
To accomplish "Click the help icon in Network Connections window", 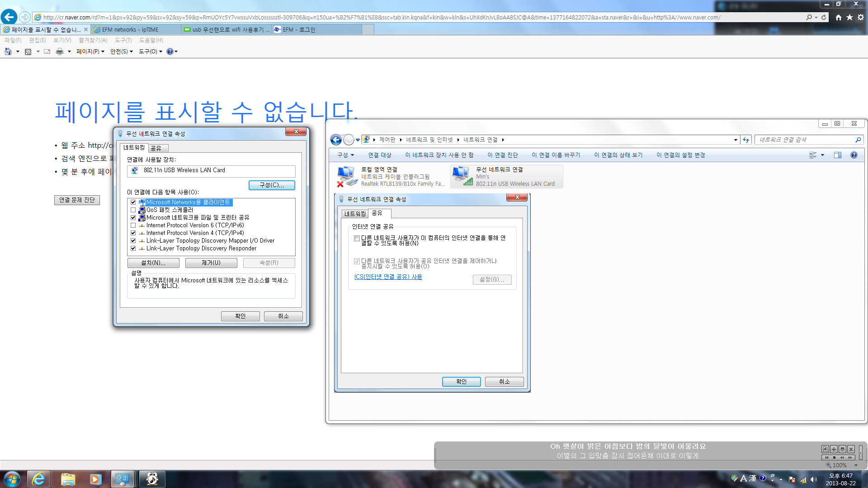I will [x=854, y=155].
